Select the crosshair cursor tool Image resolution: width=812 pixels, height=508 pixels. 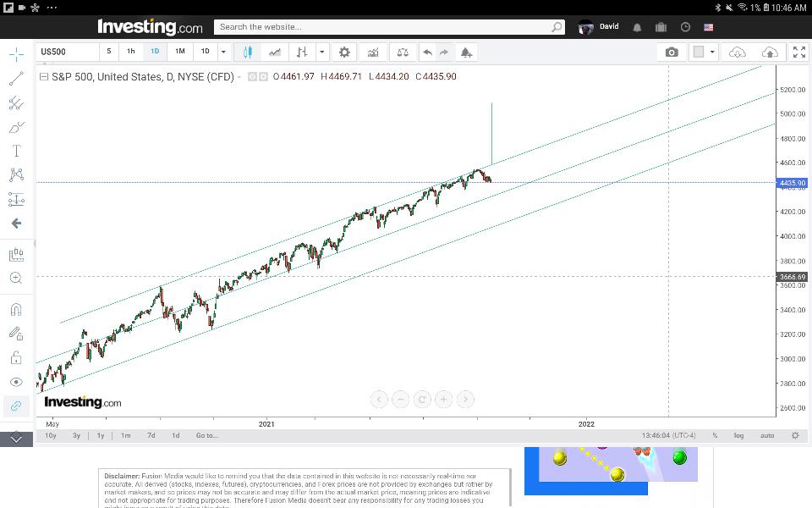pyautogui.click(x=16, y=54)
